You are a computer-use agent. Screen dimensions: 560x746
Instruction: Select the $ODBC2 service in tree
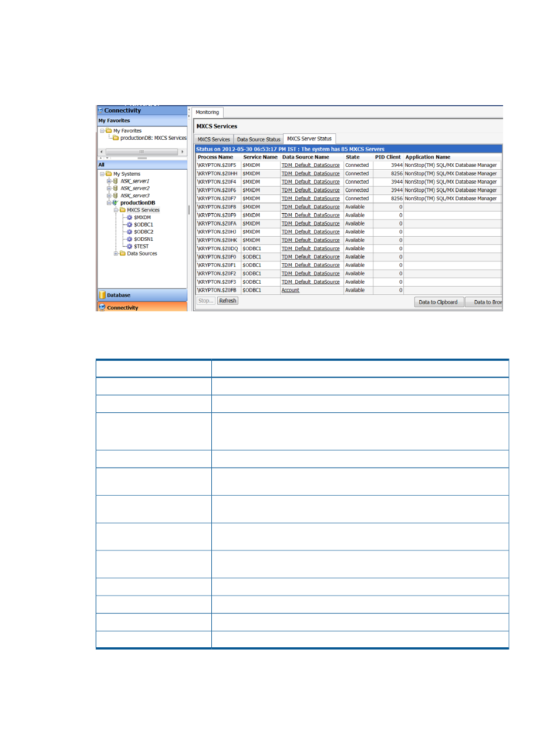tap(144, 232)
